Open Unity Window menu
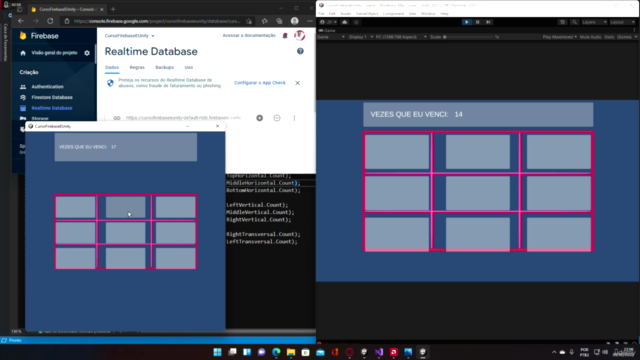 428,13
